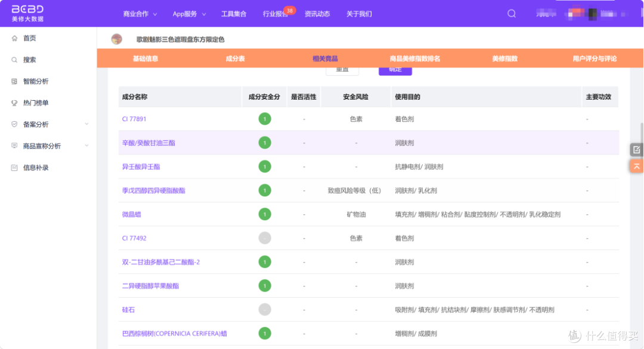Click the 矿物油 safety risk cell

pyautogui.click(x=356, y=214)
